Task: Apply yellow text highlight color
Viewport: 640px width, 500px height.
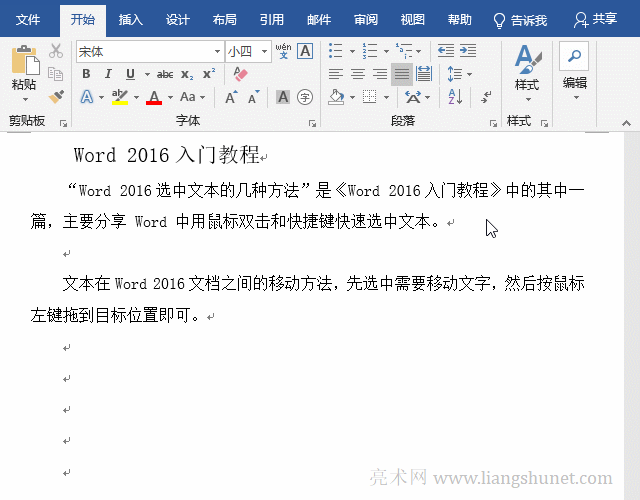Action: coord(120,97)
